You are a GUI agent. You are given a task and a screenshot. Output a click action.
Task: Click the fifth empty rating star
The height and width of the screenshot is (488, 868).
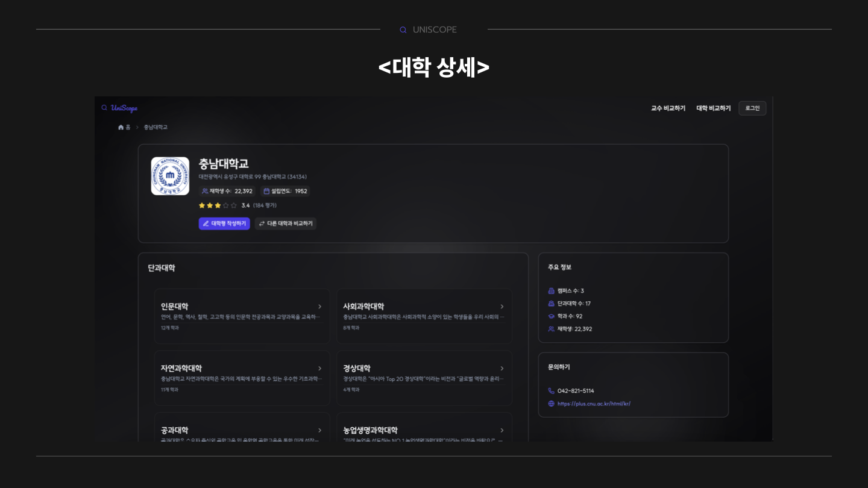point(234,205)
